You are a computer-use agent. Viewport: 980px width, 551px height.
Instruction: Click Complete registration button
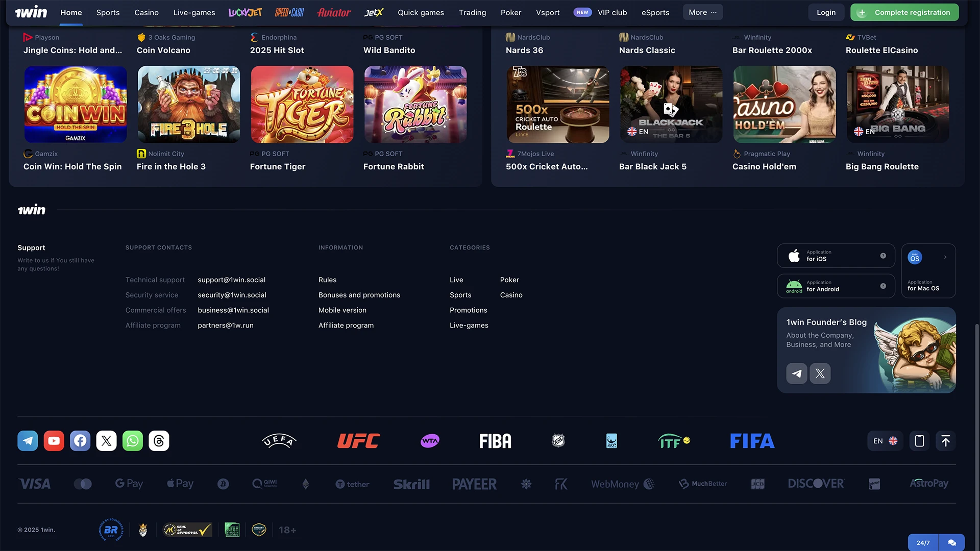click(x=904, y=12)
